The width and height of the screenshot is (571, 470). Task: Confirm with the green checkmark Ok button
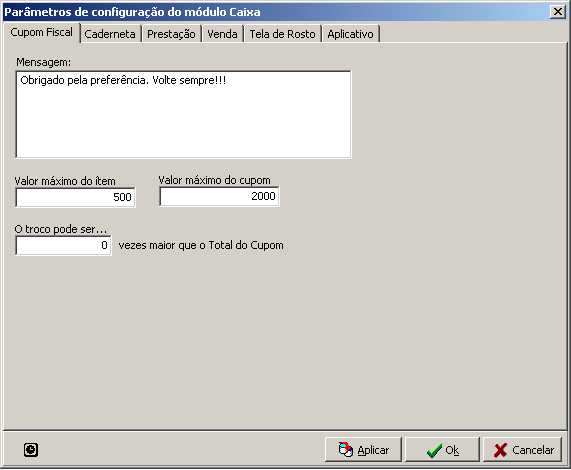coord(442,450)
